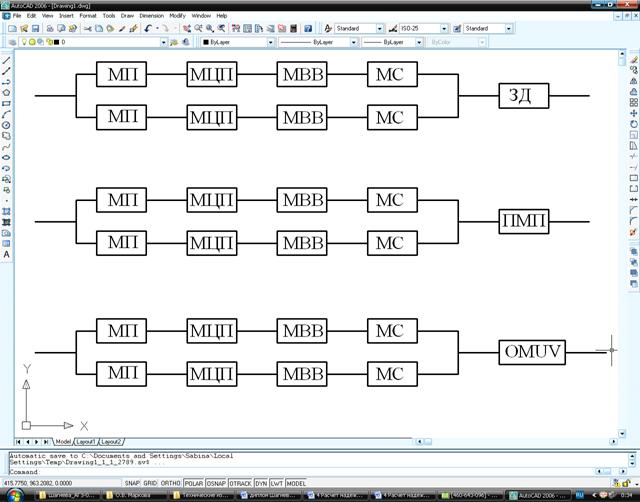640x502 pixels.
Task: Open the Dimension menu
Action: 152,16
